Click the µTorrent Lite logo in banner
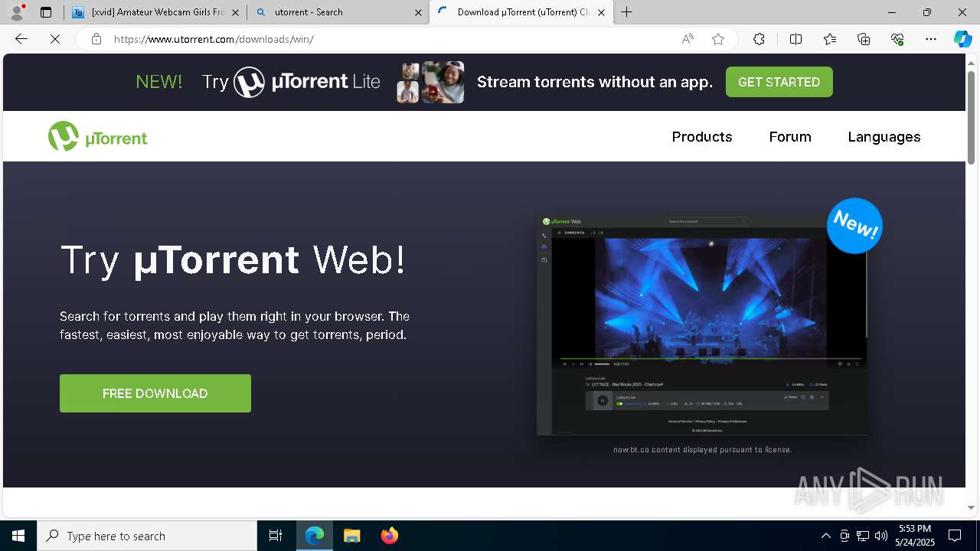This screenshot has width=980, height=551. [x=307, y=82]
